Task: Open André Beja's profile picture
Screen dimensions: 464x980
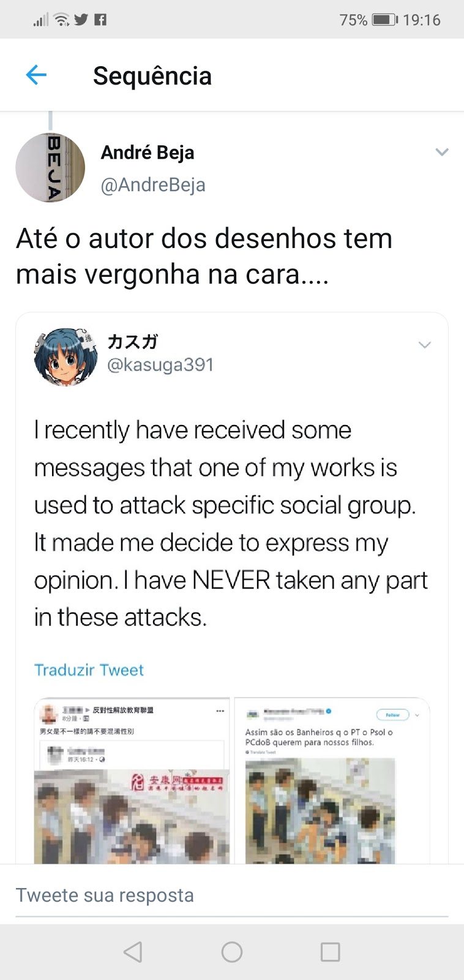Action: pos(50,167)
